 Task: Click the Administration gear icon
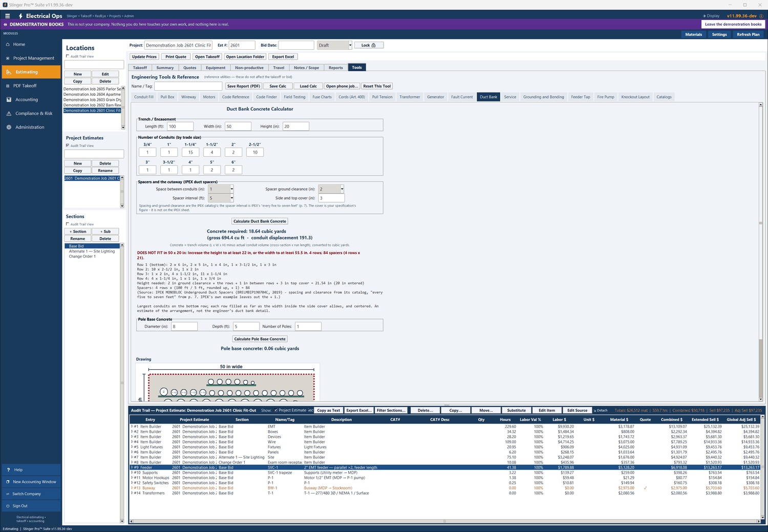tap(9, 127)
